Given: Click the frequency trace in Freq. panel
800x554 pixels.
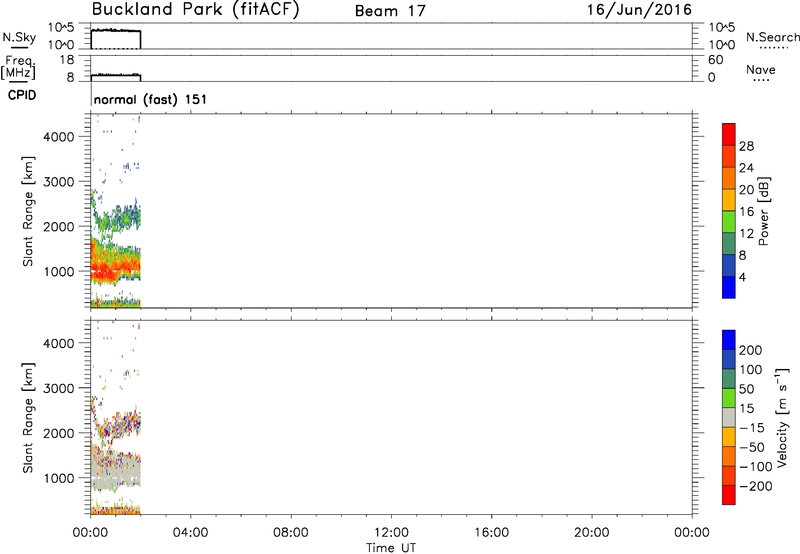Looking at the screenshot, I should 116,75.
